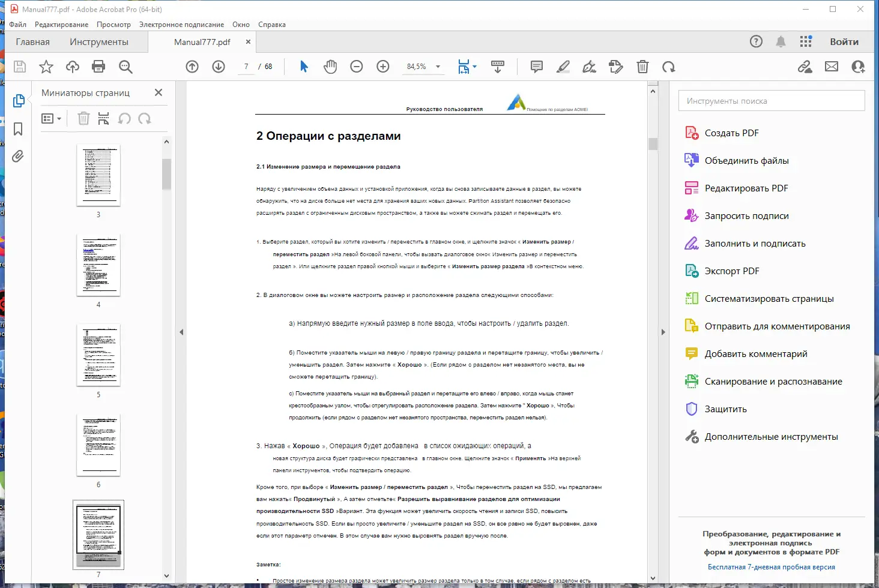Open the Просмотр menu

(x=113, y=25)
